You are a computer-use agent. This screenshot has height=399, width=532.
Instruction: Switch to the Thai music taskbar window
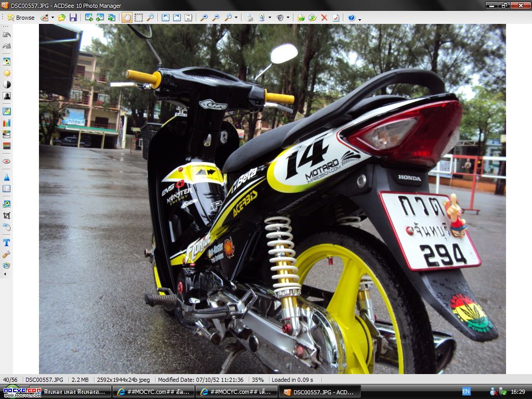[70, 392]
